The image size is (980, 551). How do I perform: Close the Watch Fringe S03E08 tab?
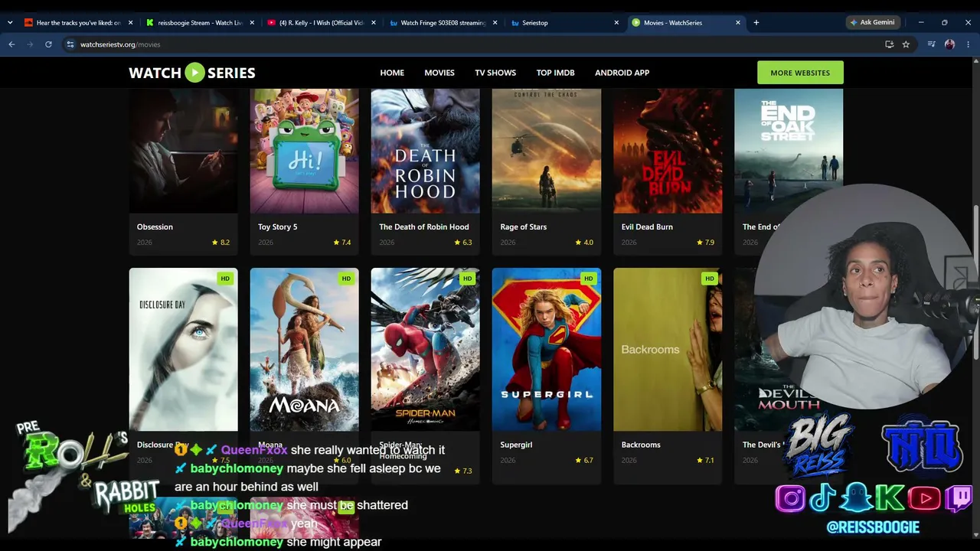pos(495,23)
